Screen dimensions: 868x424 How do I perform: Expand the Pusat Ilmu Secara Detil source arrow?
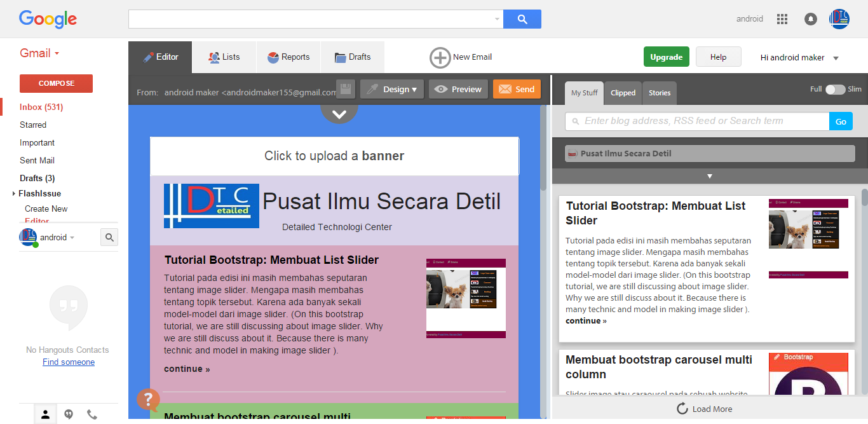(x=710, y=176)
